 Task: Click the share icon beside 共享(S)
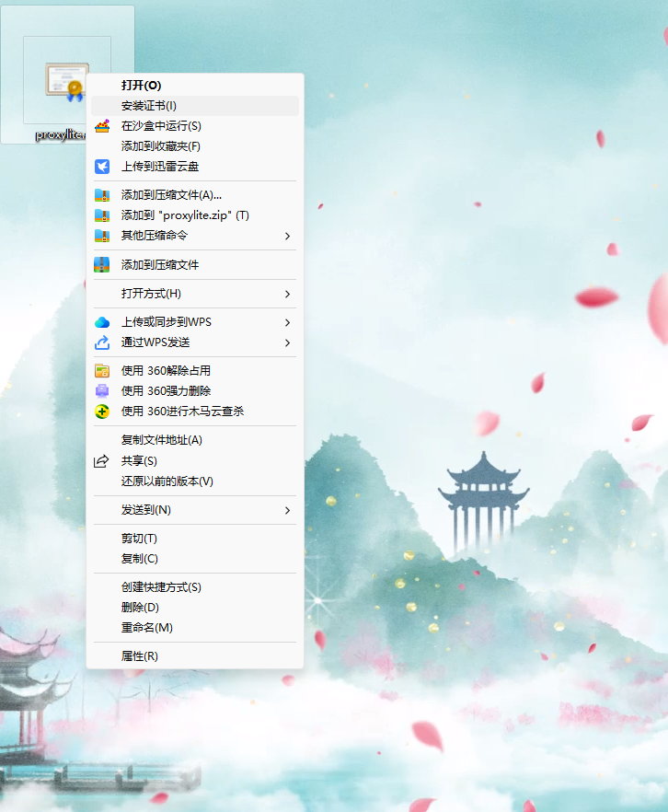(x=101, y=461)
